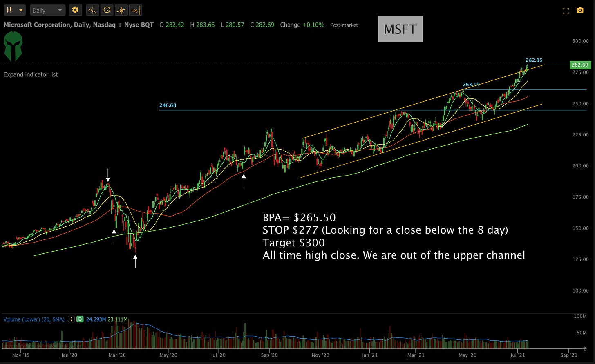Click Expand indicator list link
595x364 pixels.
pos(31,74)
